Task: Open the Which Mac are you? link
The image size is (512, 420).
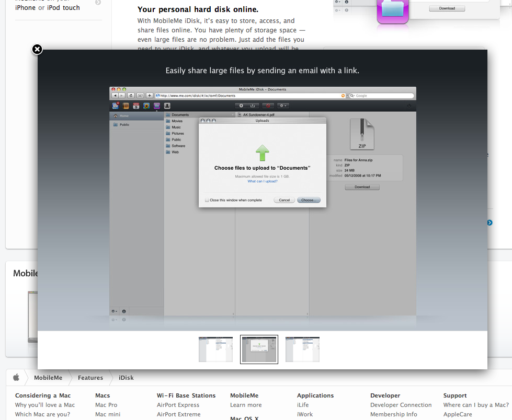Action: click(42, 414)
